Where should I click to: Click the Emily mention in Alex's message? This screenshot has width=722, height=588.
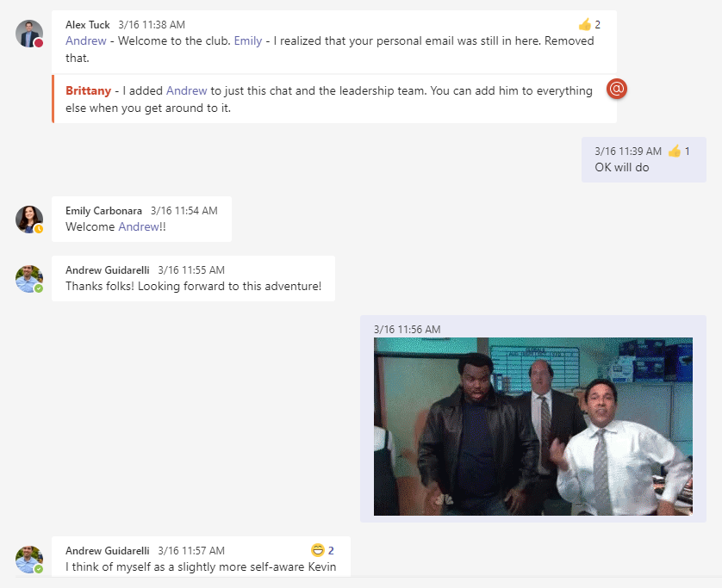point(248,41)
